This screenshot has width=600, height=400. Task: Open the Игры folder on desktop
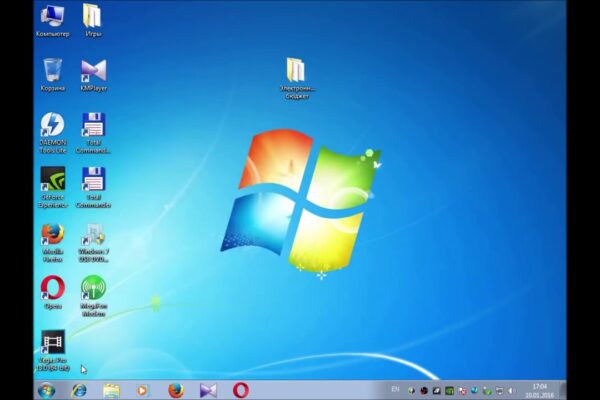tap(93, 17)
